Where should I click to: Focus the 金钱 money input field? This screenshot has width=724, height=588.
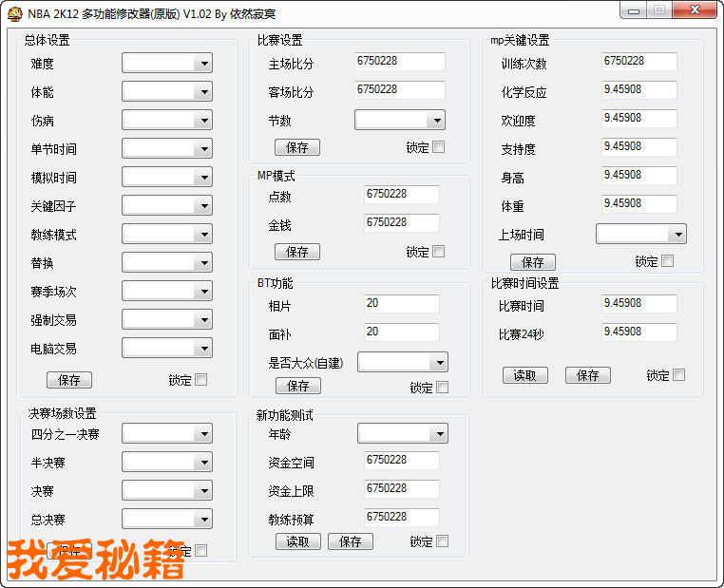401,223
